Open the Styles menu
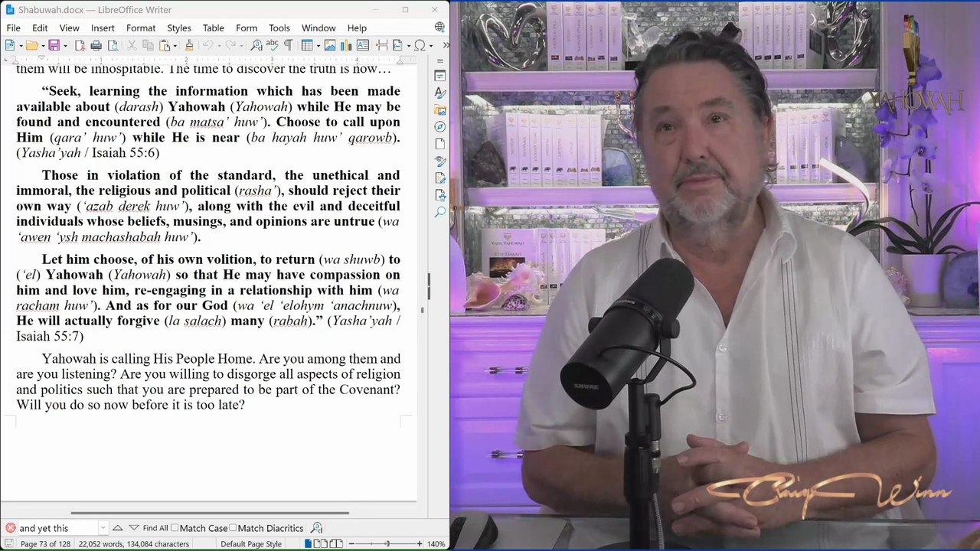Image resolution: width=980 pixels, height=551 pixels. (x=179, y=28)
